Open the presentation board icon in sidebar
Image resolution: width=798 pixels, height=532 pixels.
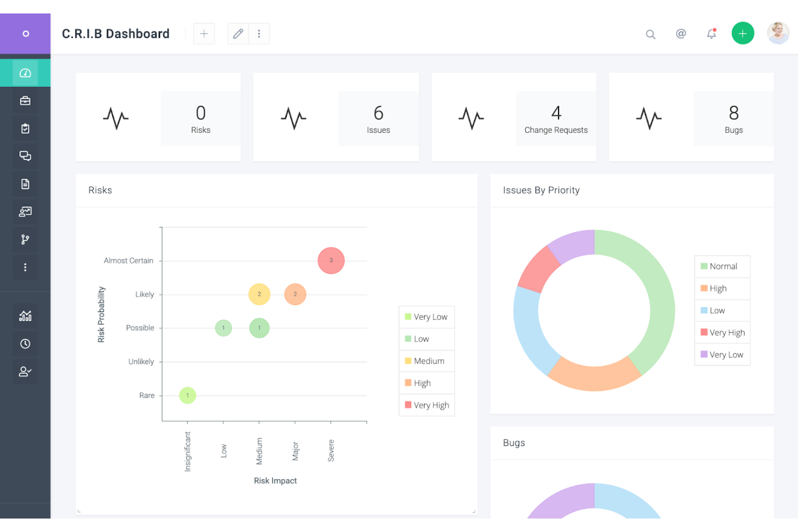click(25, 212)
